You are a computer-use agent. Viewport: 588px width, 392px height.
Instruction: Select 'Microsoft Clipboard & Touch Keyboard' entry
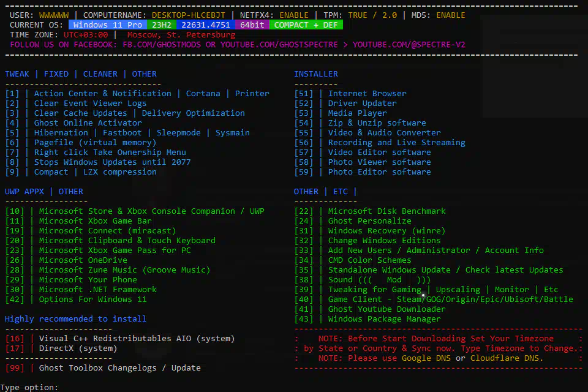tap(110, 240)
